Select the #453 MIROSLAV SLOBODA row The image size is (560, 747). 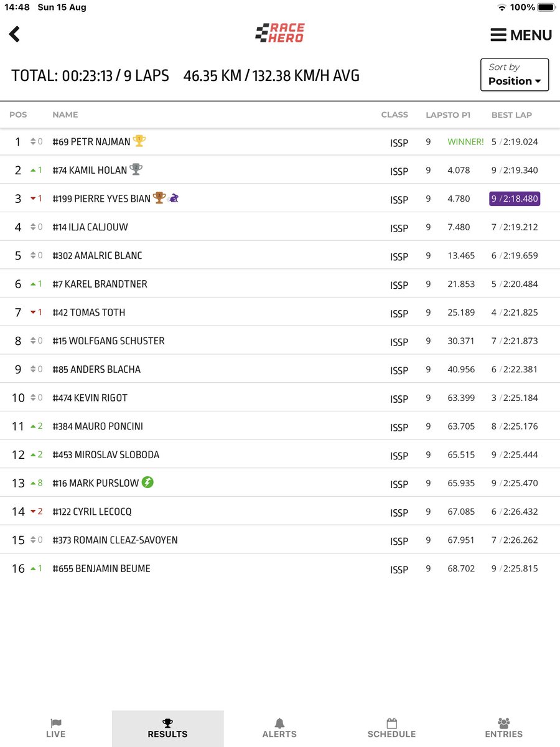[x=280, y=454]
